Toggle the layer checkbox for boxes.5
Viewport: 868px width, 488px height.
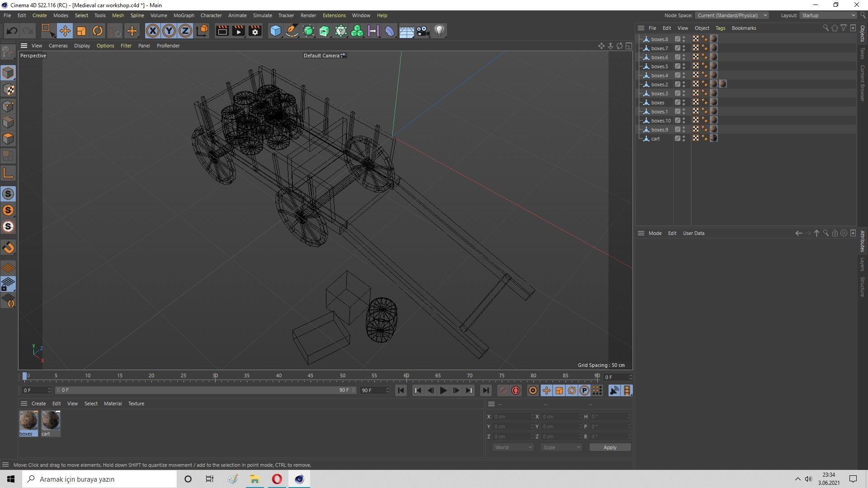(677, 66)
